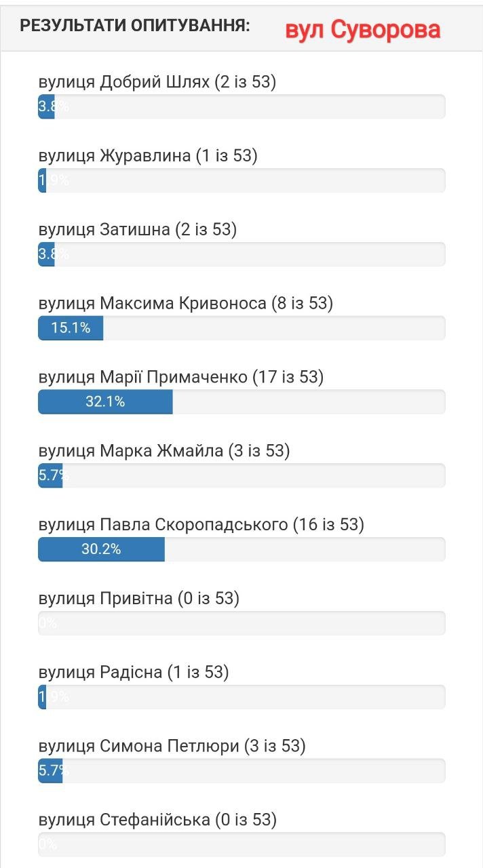
Task: Select the 'вулиця Добрий Шлях' option label
Action: (x=157, y=82)
